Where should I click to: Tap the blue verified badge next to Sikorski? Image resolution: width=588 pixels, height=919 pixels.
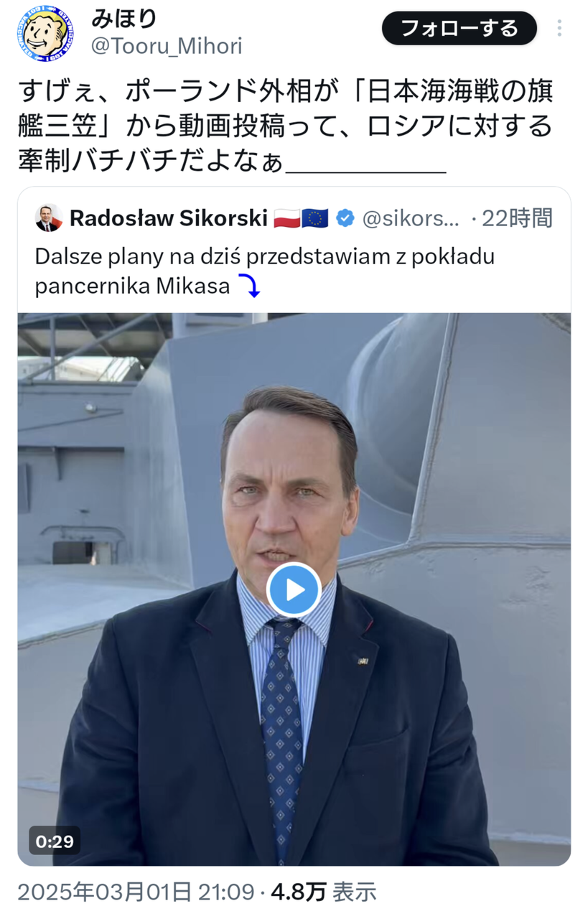click(x=345, y=218)
